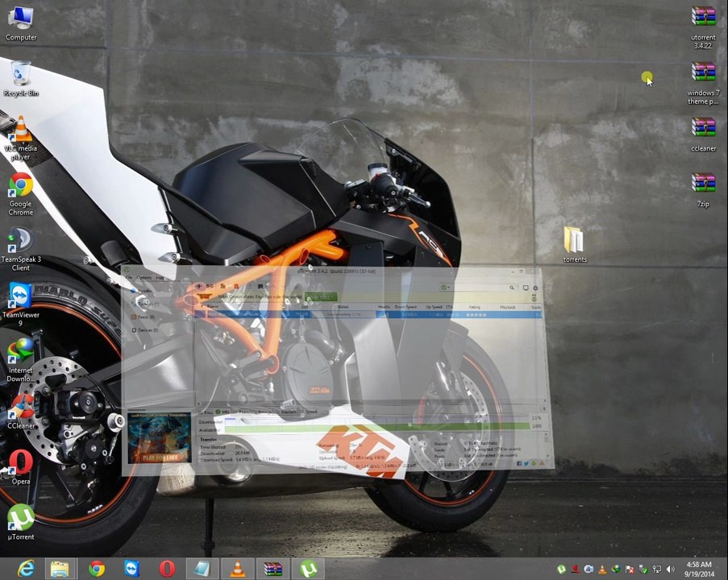This screenshot has width=728, height=580.
Task: Open VLC from the taskbar
Action: click(238, 569)
